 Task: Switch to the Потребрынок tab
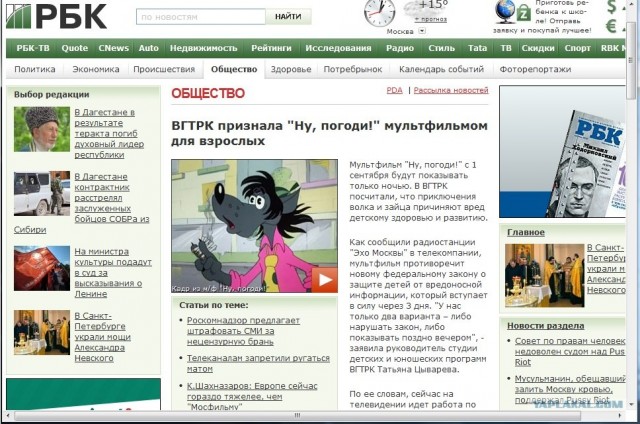point(353,69)
